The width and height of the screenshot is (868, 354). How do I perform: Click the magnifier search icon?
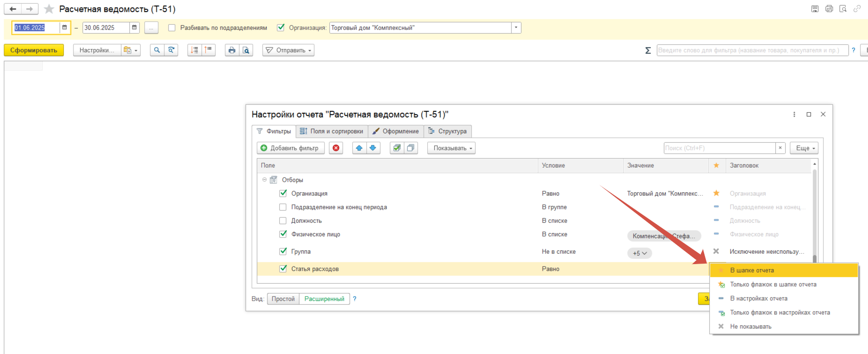157,50
